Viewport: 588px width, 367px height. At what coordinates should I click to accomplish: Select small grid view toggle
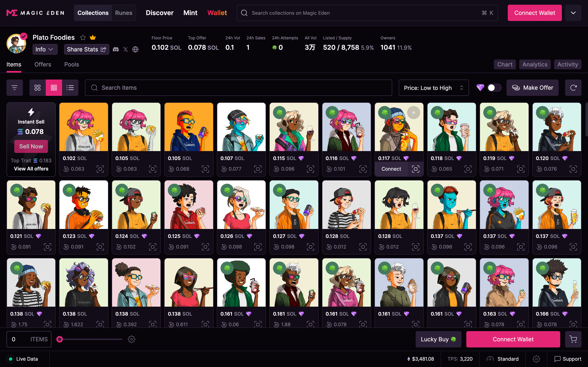[54, 88]
